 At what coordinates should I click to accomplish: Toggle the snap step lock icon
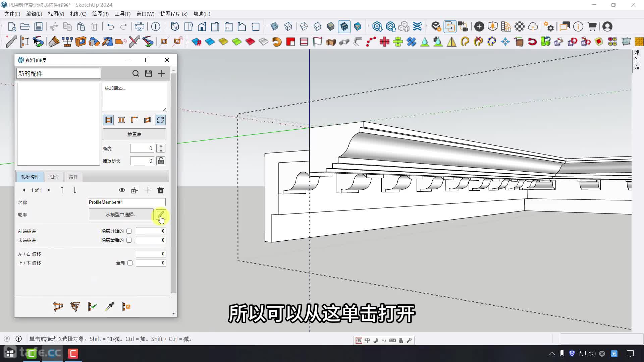(161, 161)
